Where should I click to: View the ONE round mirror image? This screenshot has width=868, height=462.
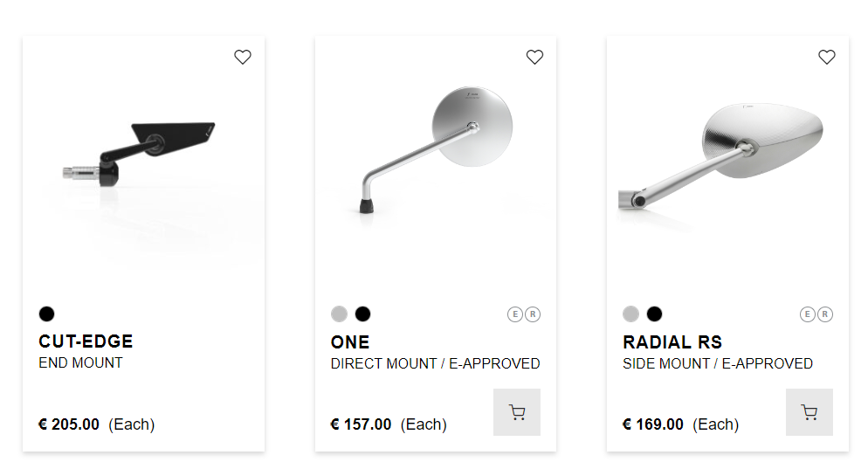point(435,148)
